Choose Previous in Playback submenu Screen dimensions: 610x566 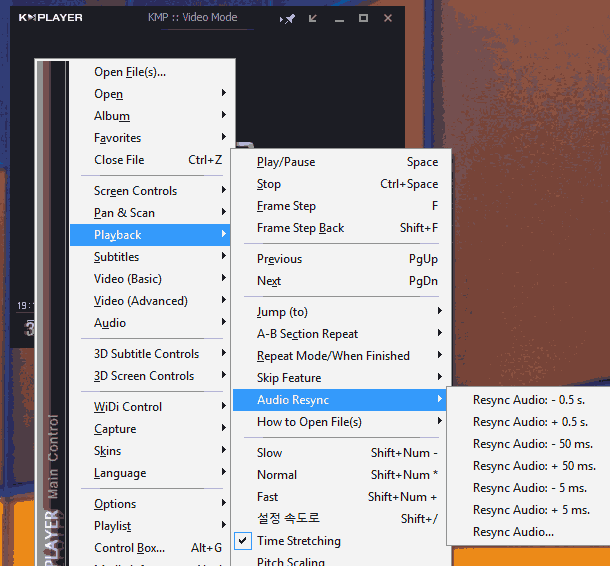click(341, 259)
